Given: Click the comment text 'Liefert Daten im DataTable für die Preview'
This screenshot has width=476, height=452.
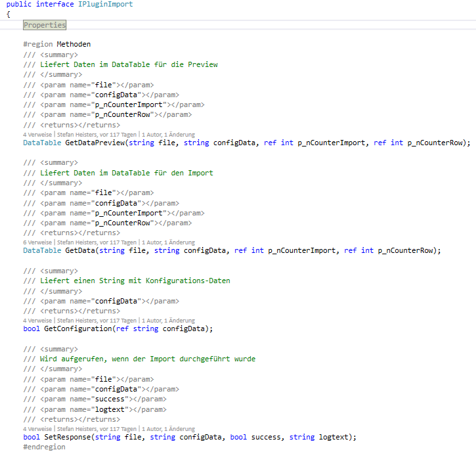Looking at the screenshot, I should pyautogui.click(x=129, y=64).
